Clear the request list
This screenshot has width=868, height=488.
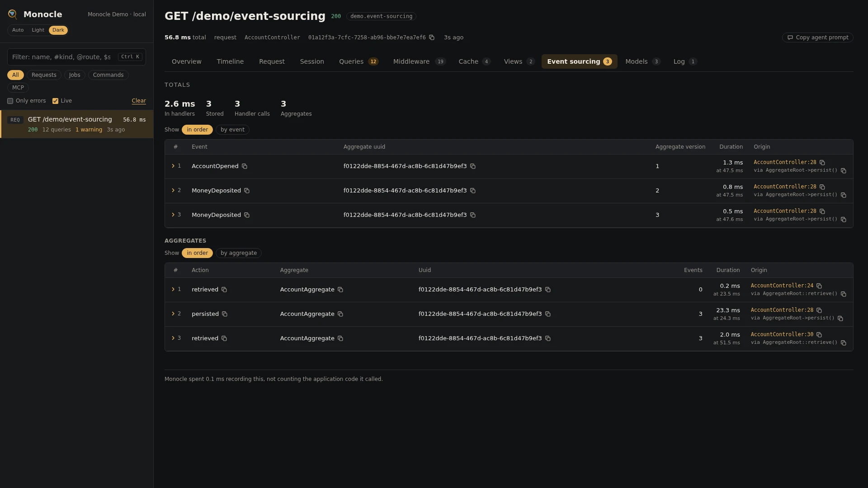click(139, 101)
